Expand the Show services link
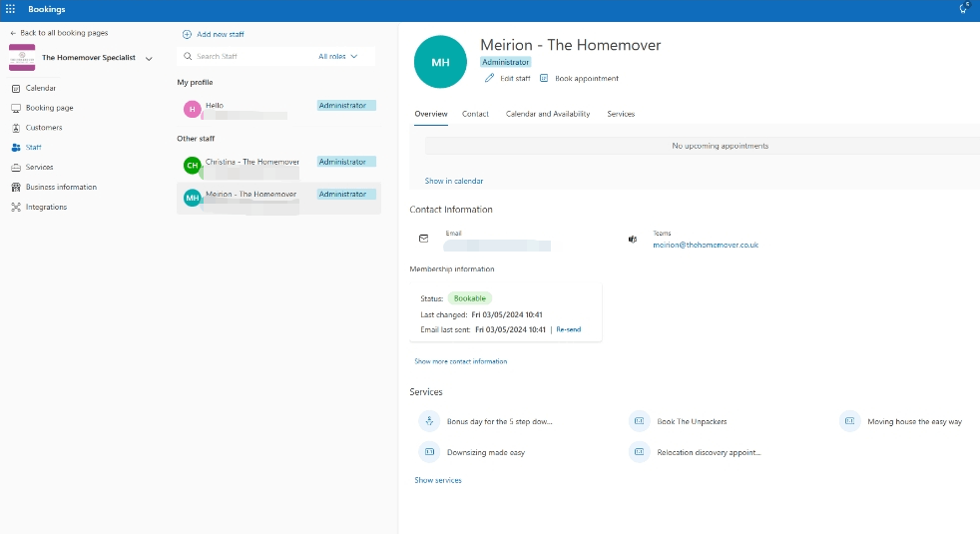 438,480
